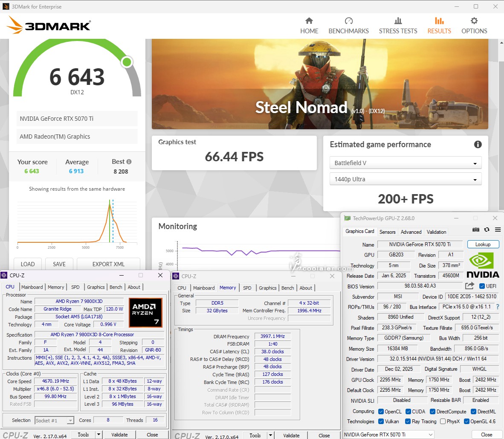Open the 1440p Ultra resolution dropdown

tap(405, 179)
